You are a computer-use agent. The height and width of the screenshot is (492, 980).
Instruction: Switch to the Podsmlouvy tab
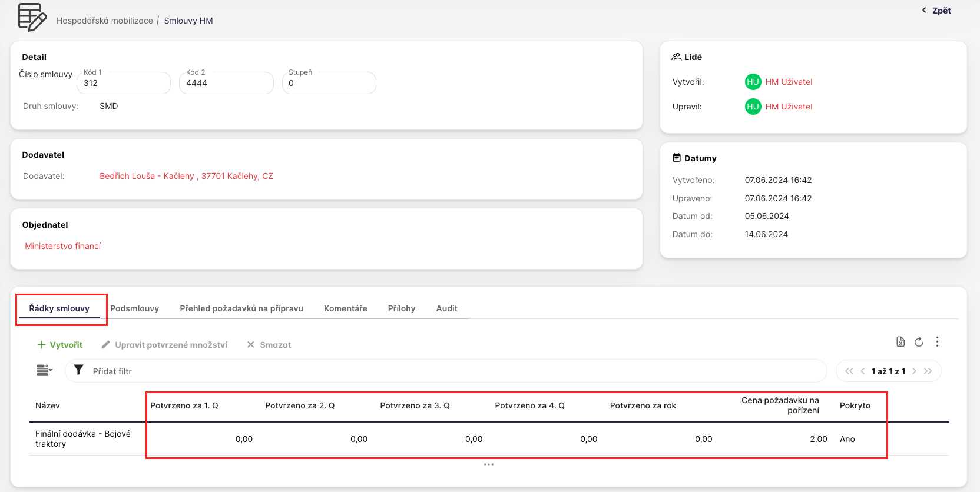[x=134, y=308]
